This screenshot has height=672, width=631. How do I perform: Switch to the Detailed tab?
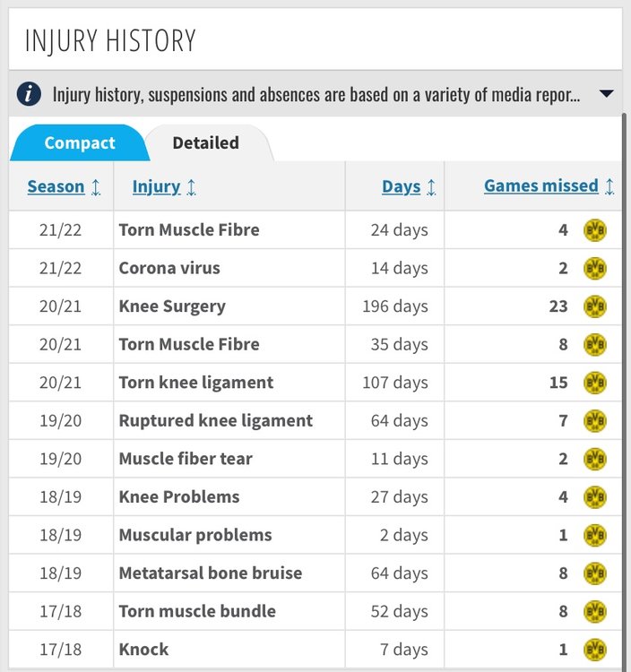tap(206, 143)
